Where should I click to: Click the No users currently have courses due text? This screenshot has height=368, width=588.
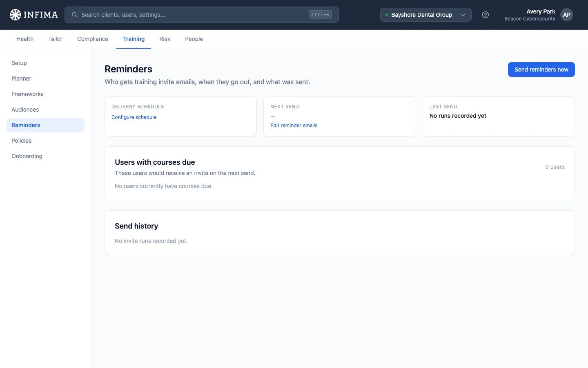[164, 186]
